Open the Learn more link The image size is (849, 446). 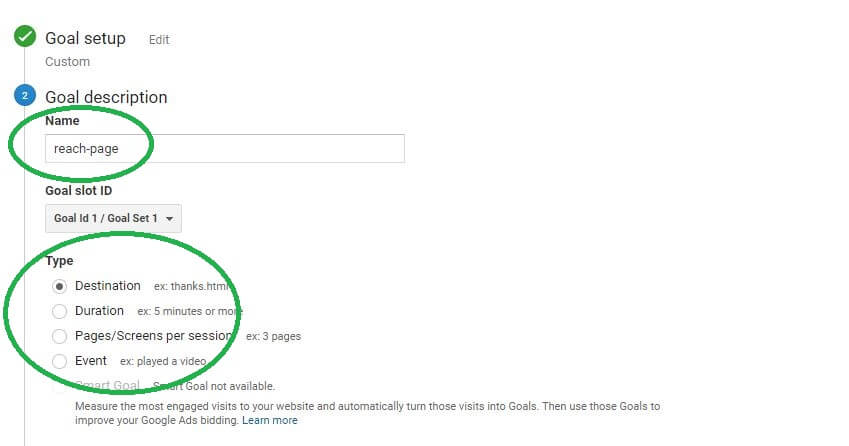tap(270, 421)
